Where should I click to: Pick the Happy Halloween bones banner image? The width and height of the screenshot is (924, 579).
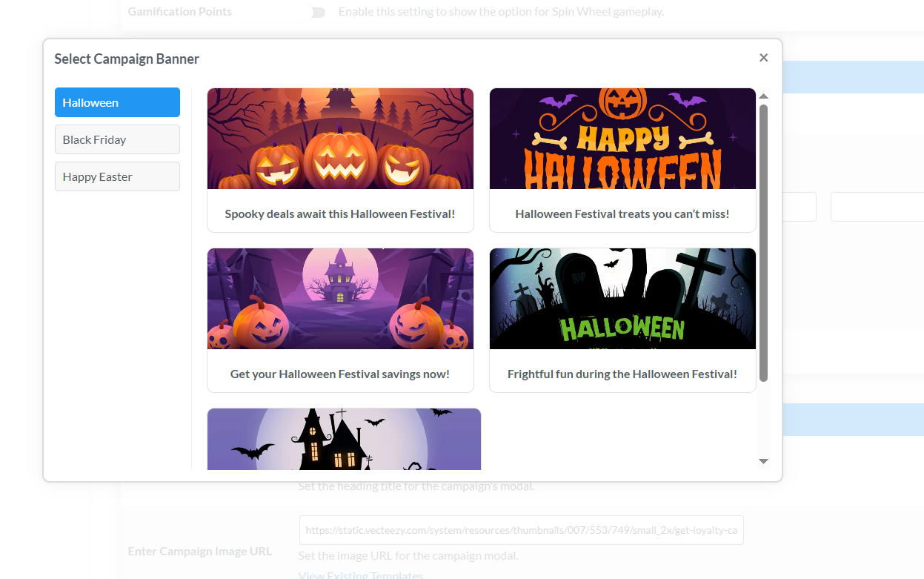point(622,139)
